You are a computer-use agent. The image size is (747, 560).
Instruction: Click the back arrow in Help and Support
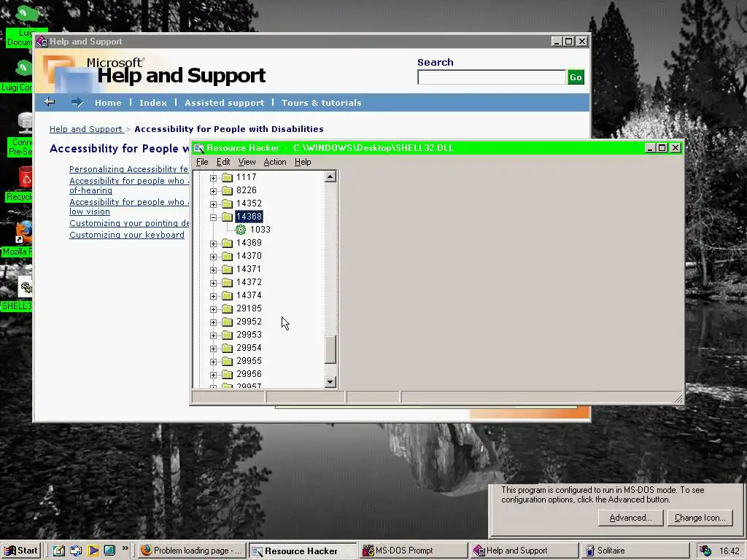(x=50, y=102)
